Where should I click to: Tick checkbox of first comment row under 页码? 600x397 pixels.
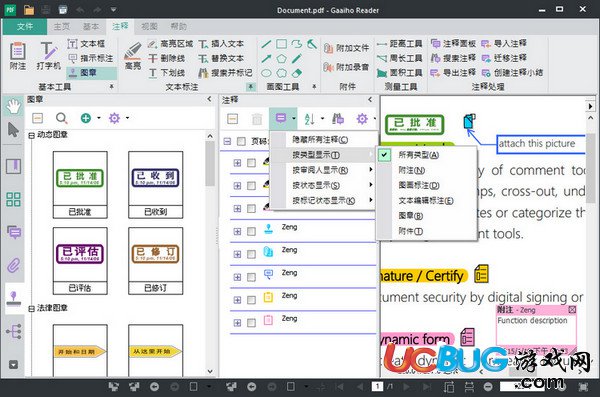[x=251, y=163]
